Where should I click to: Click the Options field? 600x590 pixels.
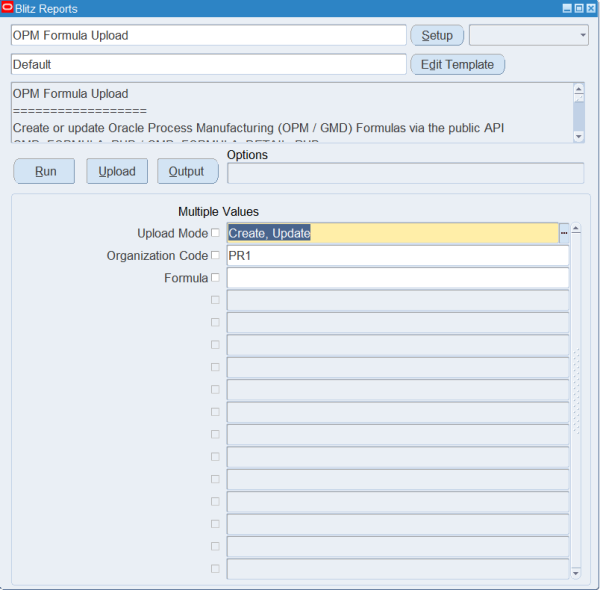[406, 173]
